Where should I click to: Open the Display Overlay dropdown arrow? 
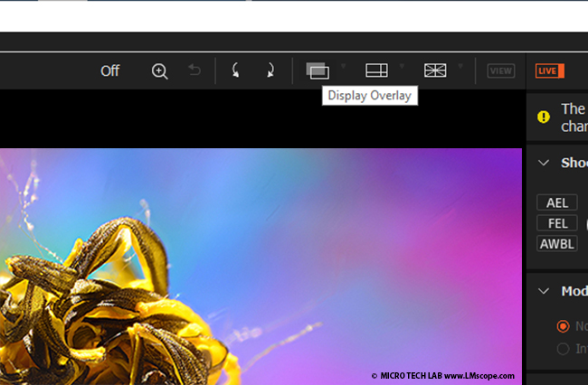[343, 66]
